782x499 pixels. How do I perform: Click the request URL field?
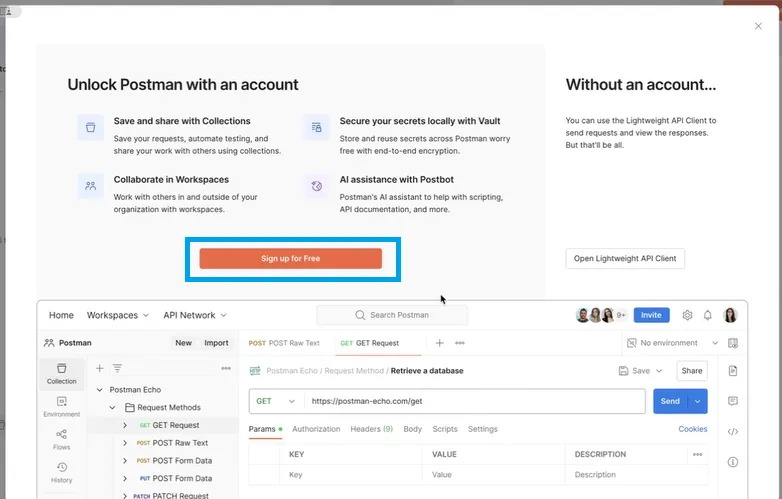tap(474, 401)
